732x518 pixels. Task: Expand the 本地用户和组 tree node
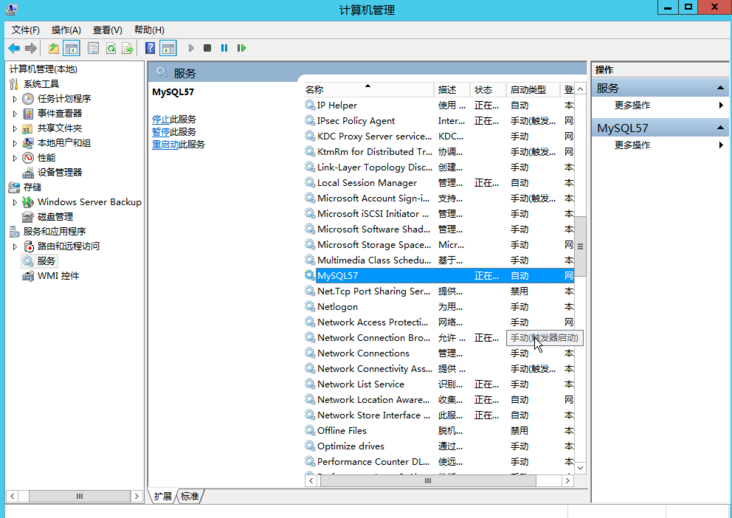14,143
